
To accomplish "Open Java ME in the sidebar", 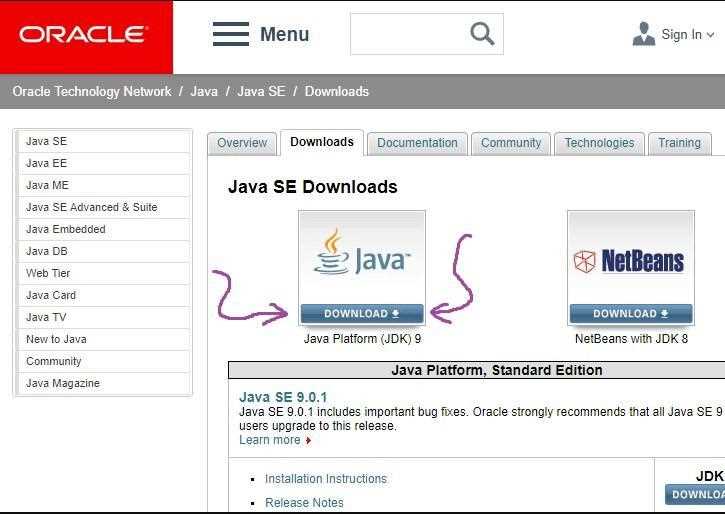I will [103, 185].
